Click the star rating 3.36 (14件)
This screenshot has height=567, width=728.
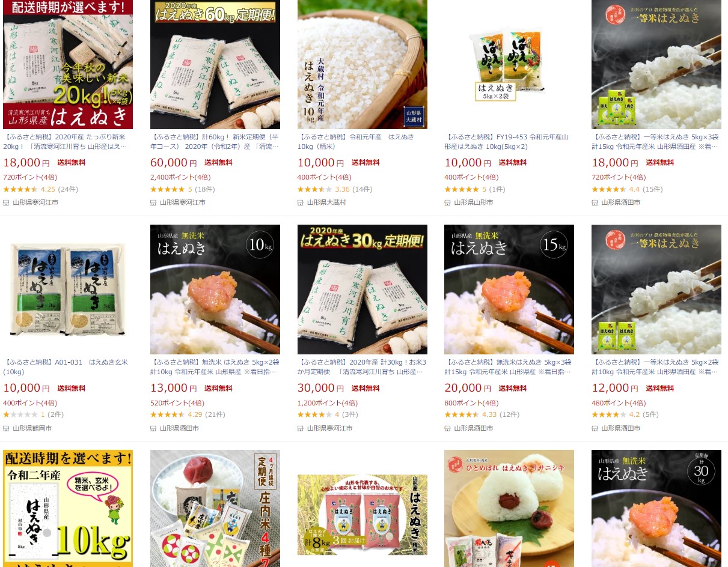tap(334, 189)
